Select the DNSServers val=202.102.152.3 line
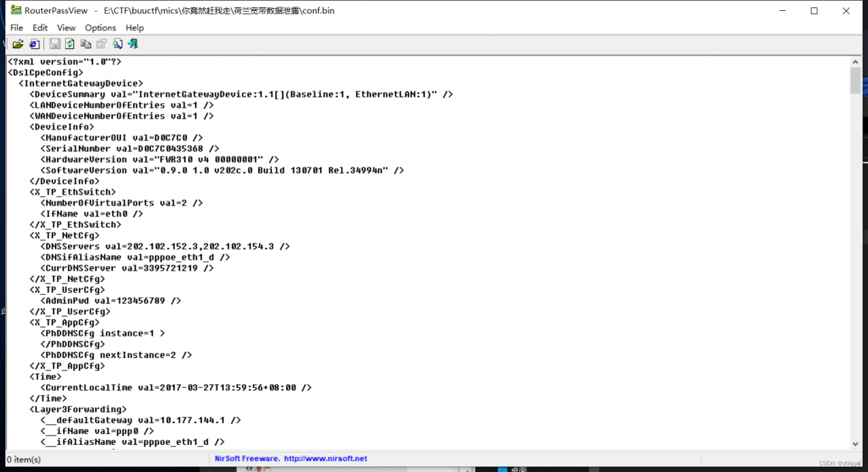This screenshot has height=472, width=868. (x=165, y=246)
